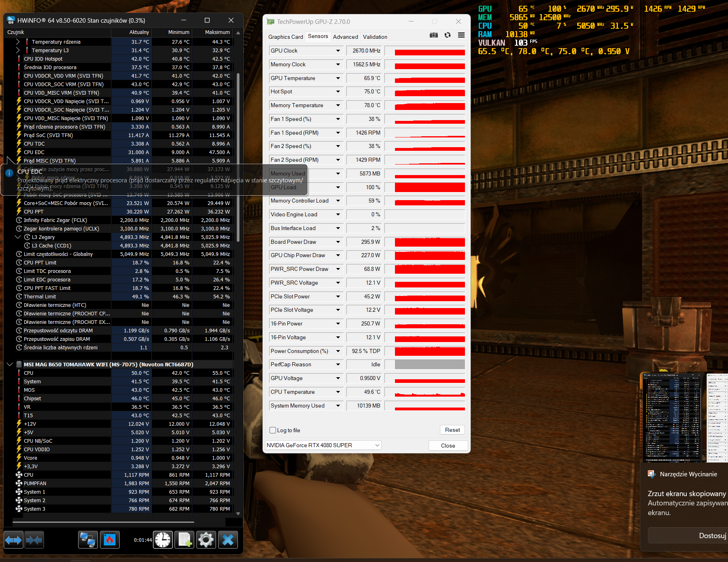This screenshot has width=728, height=562.
Task: Select the Sensors tab in GPU-Z
Action: click(x=318, y=36)
